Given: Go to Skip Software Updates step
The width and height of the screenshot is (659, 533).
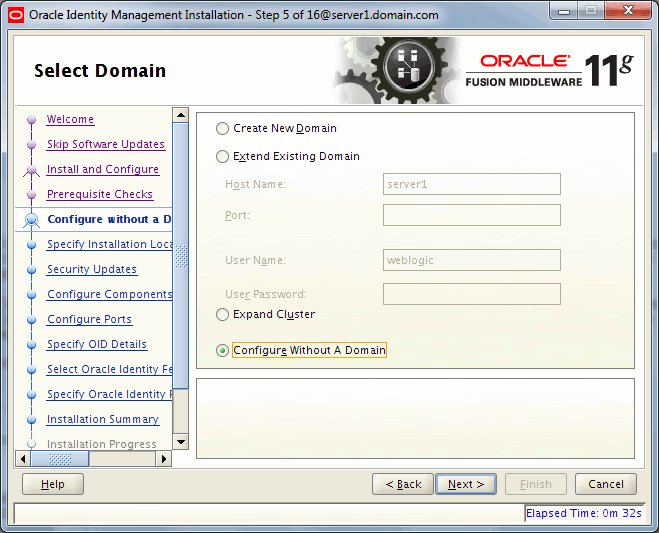Looking at the screenshot, I should click(106, 144).
